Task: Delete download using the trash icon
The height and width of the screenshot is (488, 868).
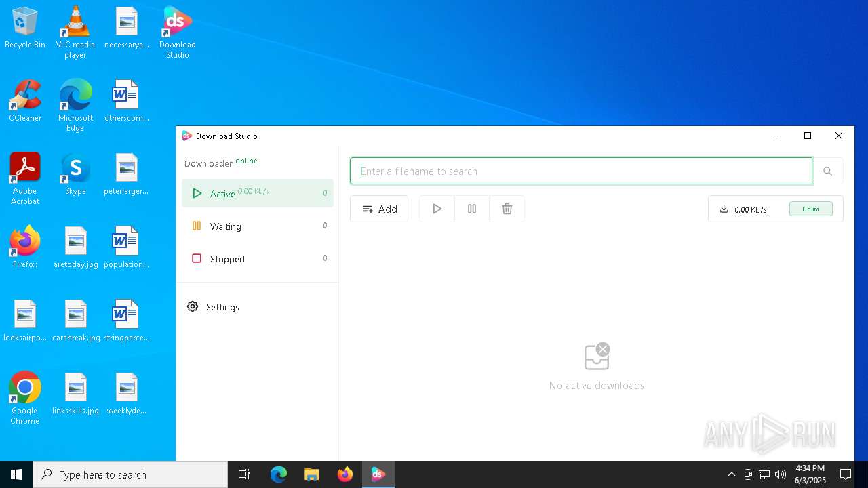Action: point(507,209)
